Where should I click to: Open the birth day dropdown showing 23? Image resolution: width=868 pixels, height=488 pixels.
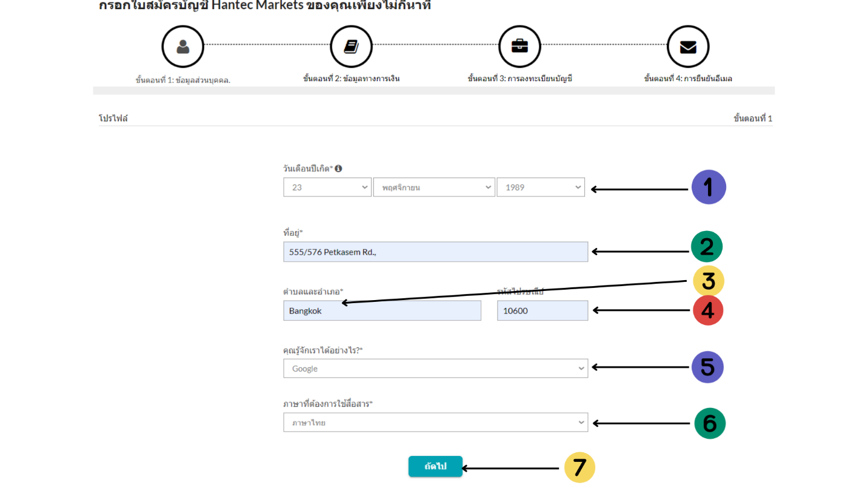click(327, 187)
